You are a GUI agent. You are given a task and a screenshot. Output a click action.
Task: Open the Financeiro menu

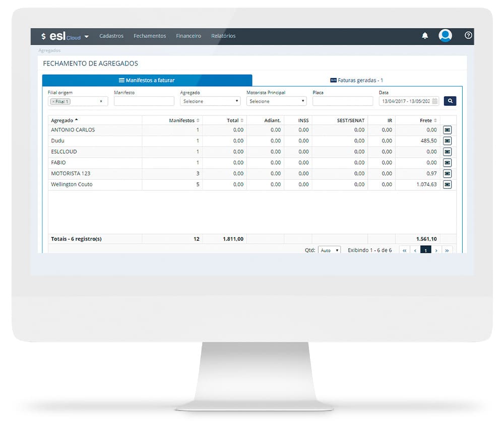tap(188, 36)
